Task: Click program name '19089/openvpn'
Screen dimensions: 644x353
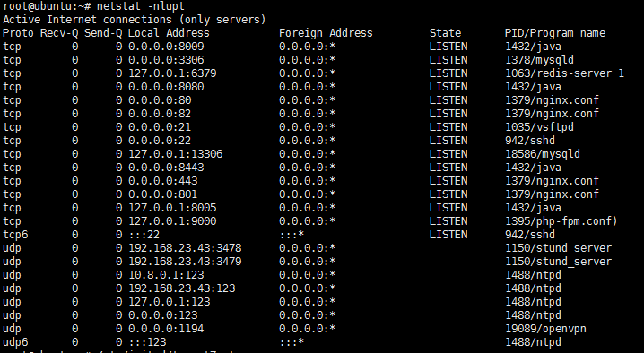Action: click(545, 329)
